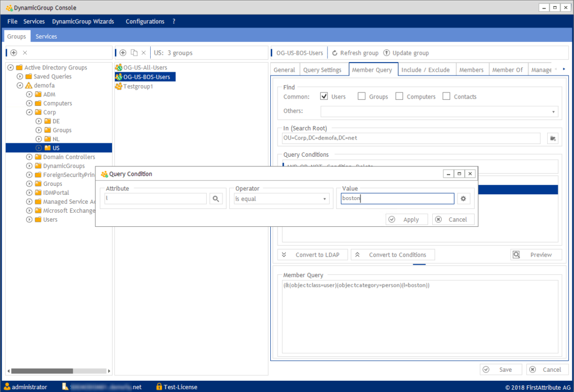
Task: Enable the Computers checkbox
Action: coord(399,96)
